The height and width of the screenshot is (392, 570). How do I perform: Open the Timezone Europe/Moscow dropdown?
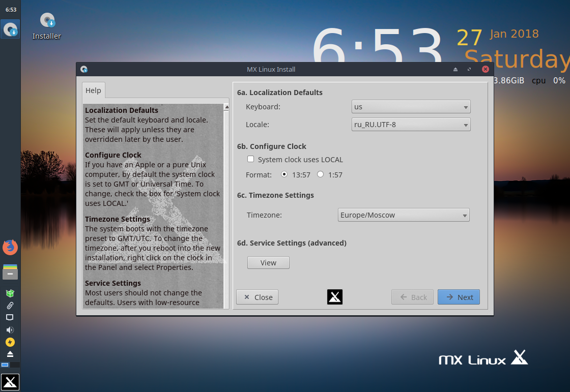(x=404, y=215)
